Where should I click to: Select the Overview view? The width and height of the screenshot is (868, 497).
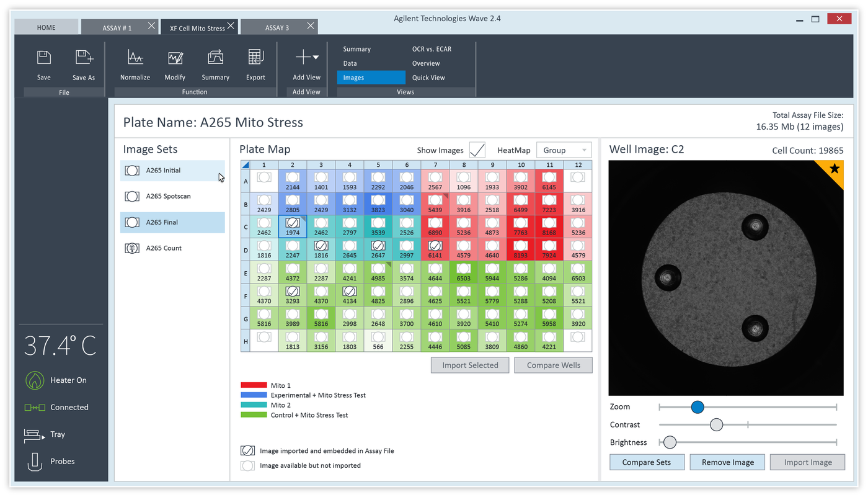pos(426,63)
